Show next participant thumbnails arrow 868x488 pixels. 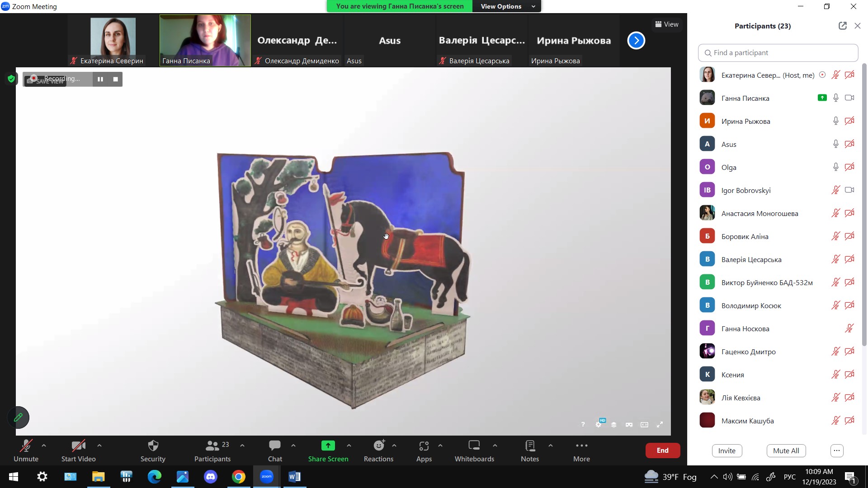click(636, 41)
